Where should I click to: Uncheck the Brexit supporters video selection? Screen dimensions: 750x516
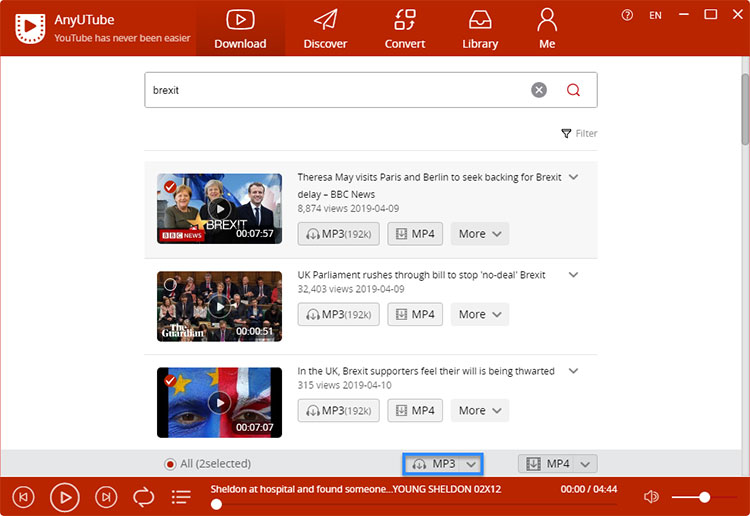click(170, 381)
